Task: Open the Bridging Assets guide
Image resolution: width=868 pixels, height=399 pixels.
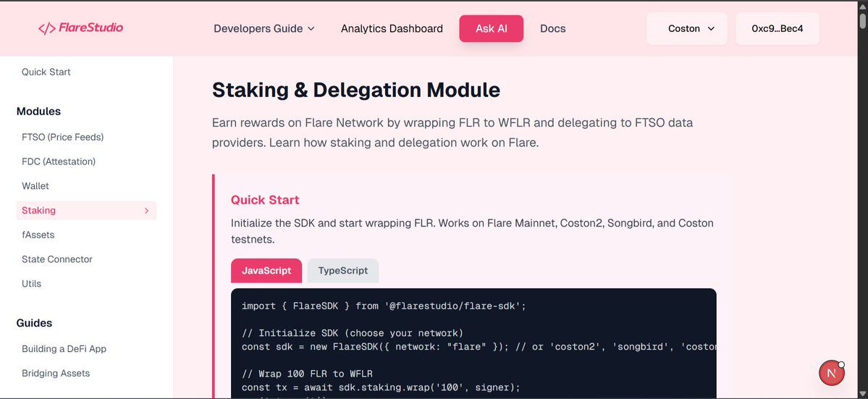Action: [x=56, y=373]
